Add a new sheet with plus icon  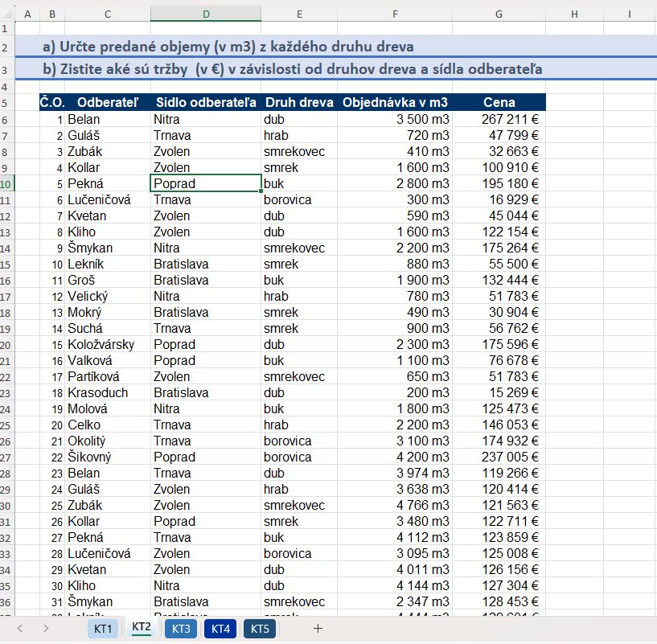pos(318,628)
